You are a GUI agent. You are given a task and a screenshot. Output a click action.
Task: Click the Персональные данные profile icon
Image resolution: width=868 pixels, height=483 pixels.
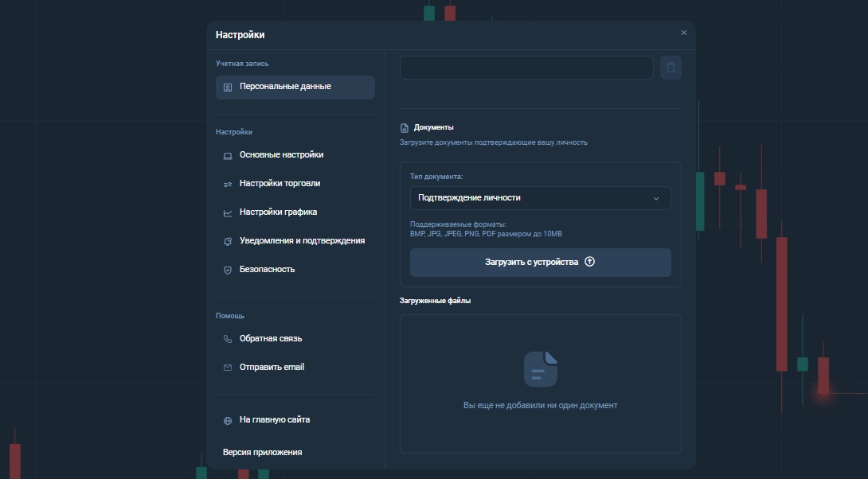tap(228, 87)
